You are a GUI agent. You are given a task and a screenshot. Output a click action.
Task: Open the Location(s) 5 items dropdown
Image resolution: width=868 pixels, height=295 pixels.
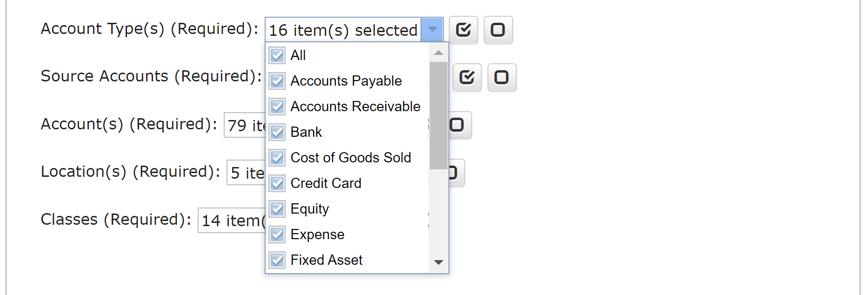click(x=246, y=173)
